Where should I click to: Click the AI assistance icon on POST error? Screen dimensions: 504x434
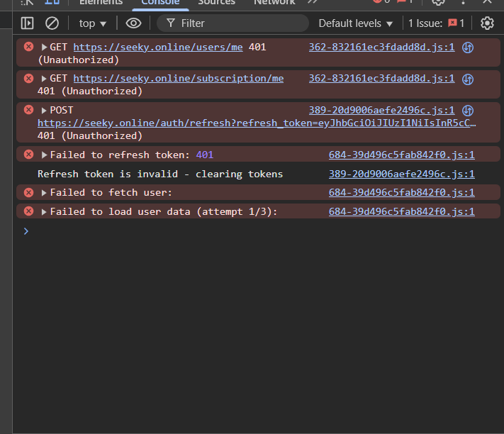point(468,110)
